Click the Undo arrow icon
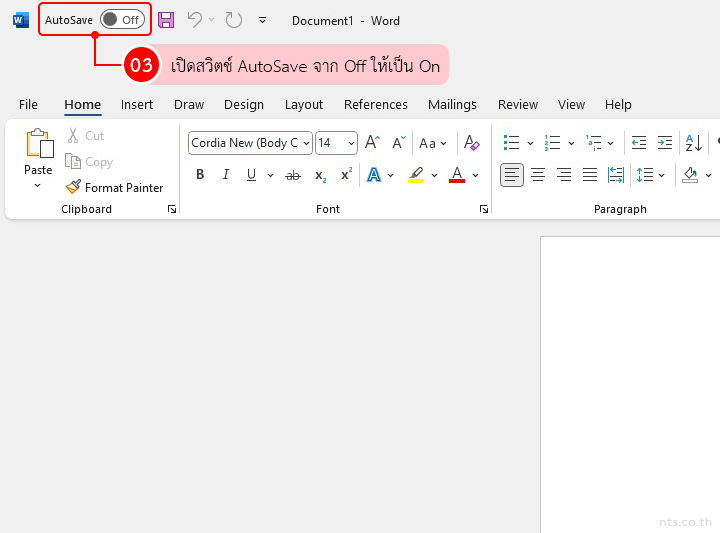This screenshot has width=720, height=533. 195,20
